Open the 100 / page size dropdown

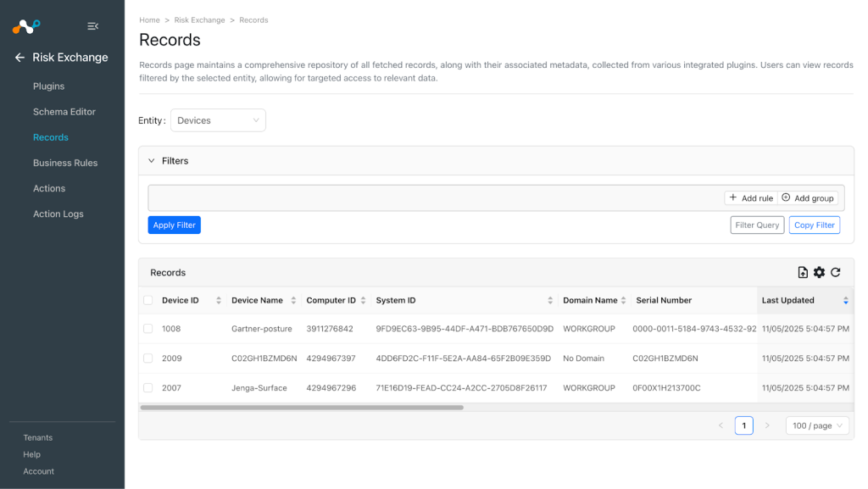pos(817,425)
